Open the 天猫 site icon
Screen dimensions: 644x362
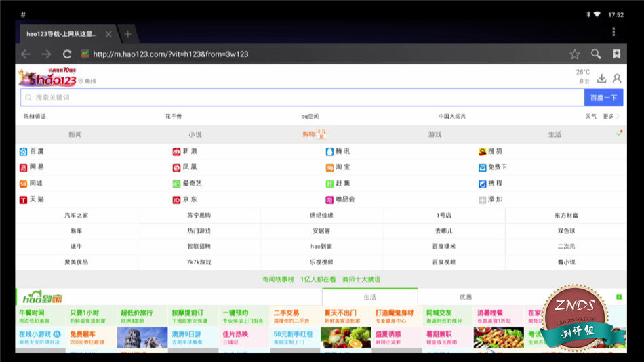[24, 200]
